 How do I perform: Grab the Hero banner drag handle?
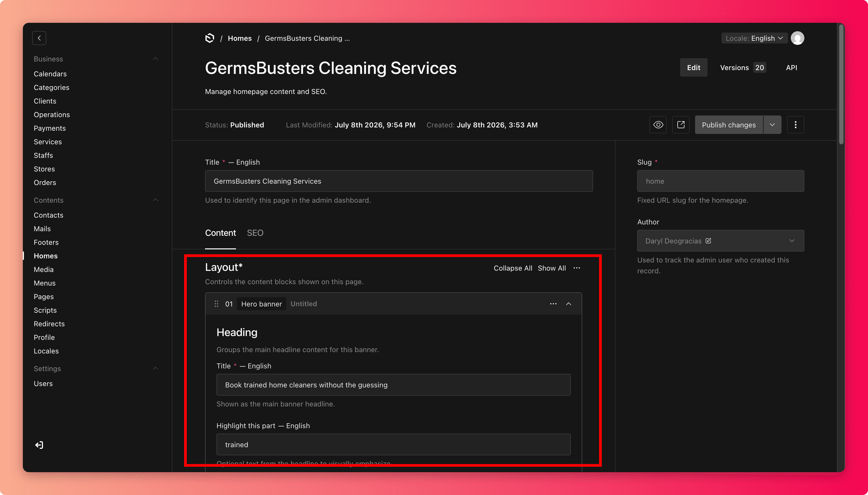click(216, 303)
